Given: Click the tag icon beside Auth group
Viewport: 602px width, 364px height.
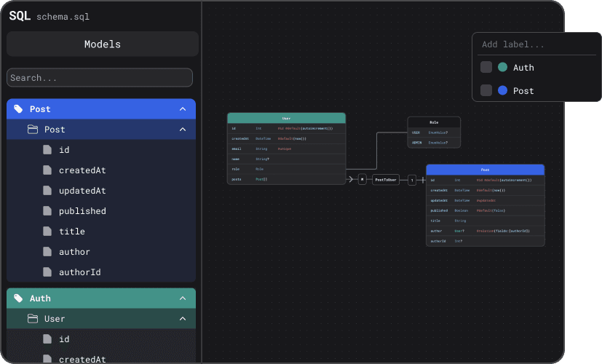Looking at the screenshot, I should click(x=18, y=298).
